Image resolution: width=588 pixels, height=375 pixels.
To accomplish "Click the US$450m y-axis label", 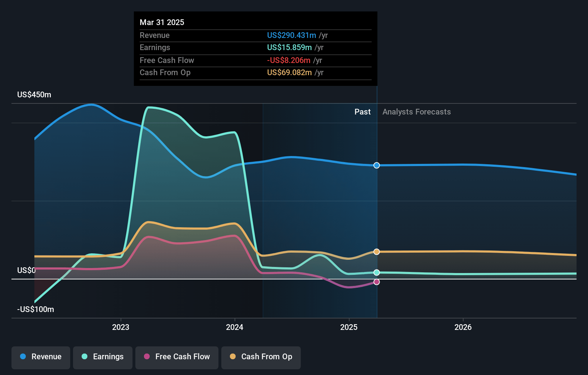I will click(x=34, y=95).
